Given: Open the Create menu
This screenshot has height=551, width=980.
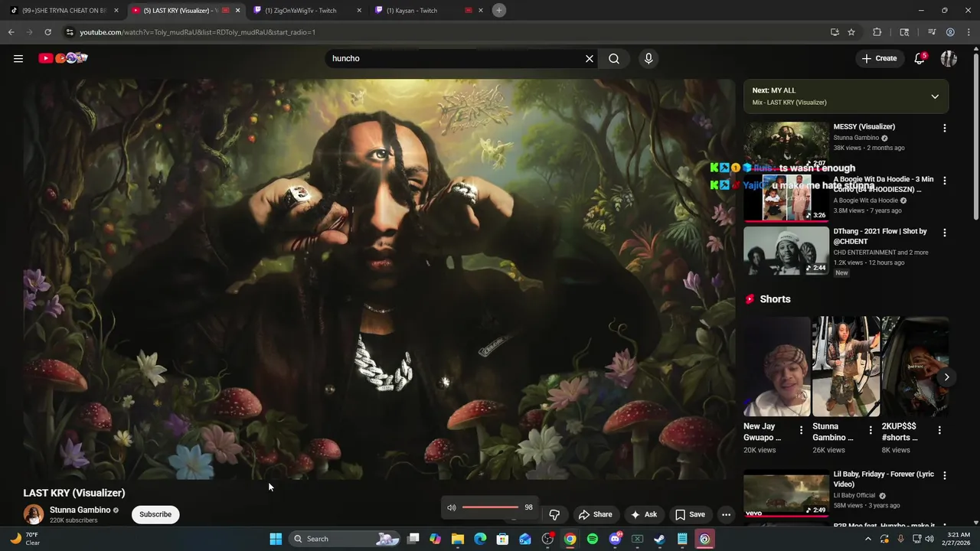Looking at the screenshot, I should 879,58.
